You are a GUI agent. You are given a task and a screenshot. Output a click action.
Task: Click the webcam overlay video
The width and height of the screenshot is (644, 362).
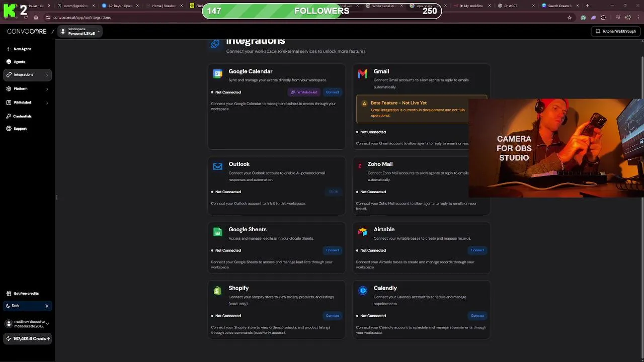[x=556, y=148]
